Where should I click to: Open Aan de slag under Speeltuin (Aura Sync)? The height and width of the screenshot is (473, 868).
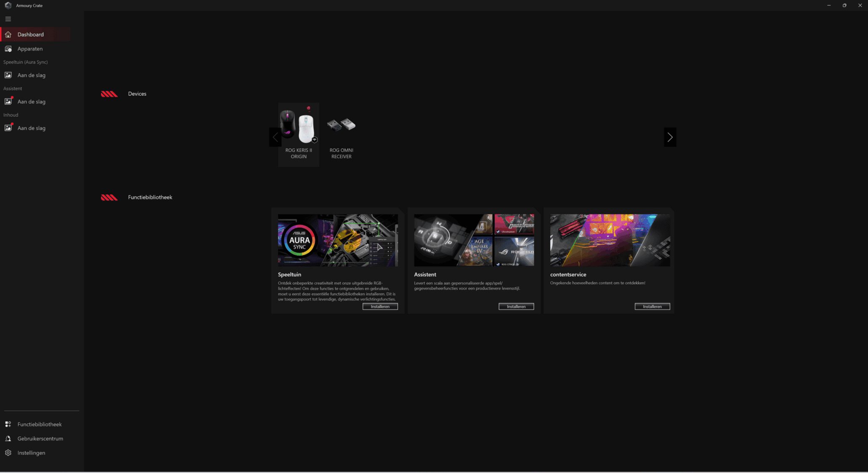pyautogui.click(x=35, y=75)
